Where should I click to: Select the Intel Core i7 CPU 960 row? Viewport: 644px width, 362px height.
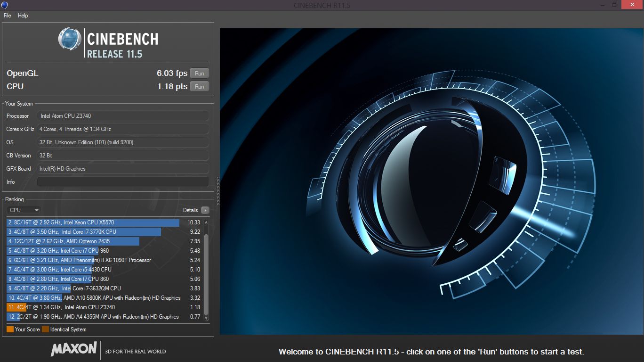click(x=104, y=251)
